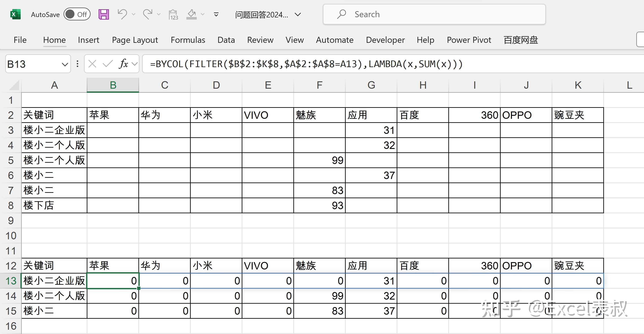Click the Cancel formula X icon
Screen dimensions: 644x334
tap(92, 64)
